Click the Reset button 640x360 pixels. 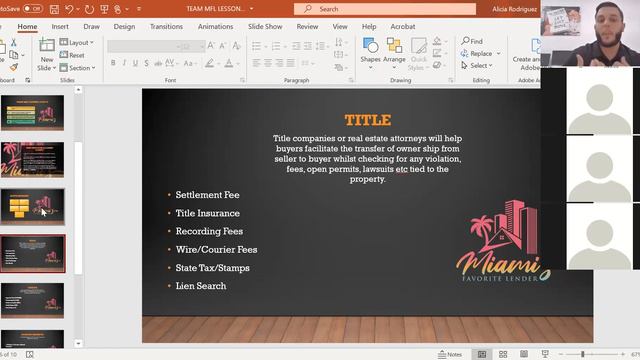pyautogui.click(x=72, y=55)
